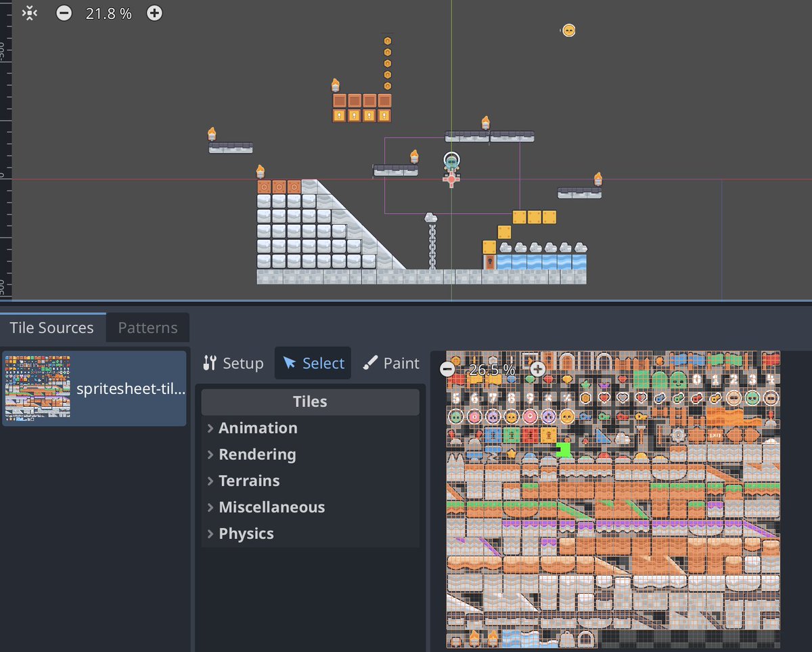The image size is (812, 652).
Task: Click the center view icon in viewport
Action: point(29,13)
